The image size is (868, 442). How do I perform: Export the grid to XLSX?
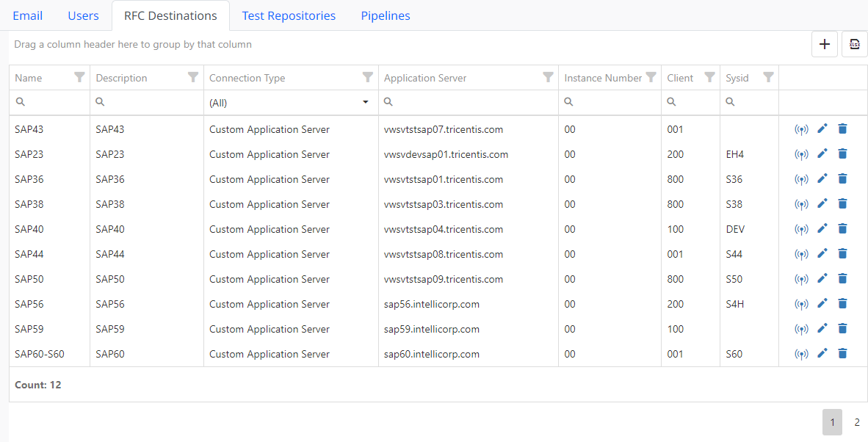[855, 44]
